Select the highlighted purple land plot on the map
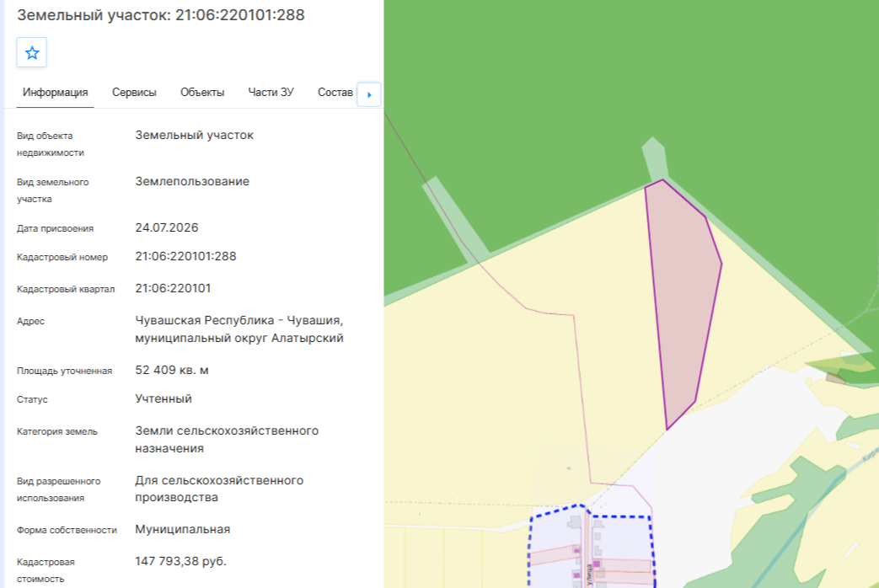This screenshot has width=879, height=588. tap(683, 302)
